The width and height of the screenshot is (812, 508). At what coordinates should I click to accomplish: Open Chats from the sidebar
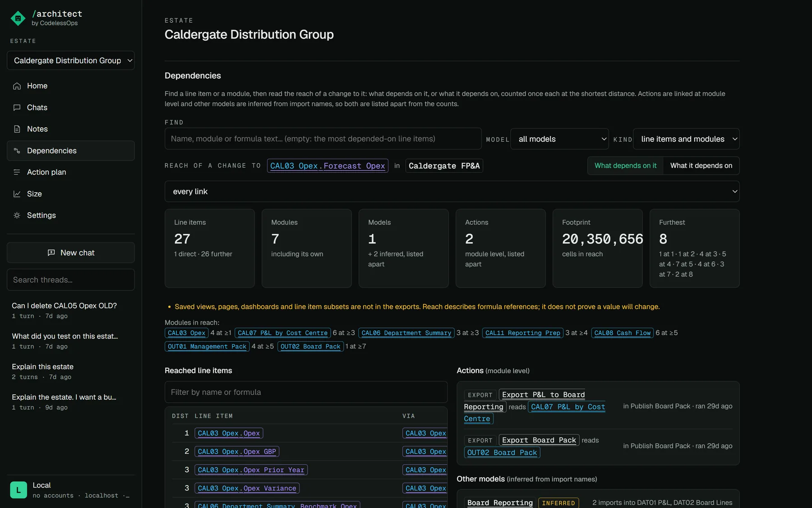click(71, 107)
